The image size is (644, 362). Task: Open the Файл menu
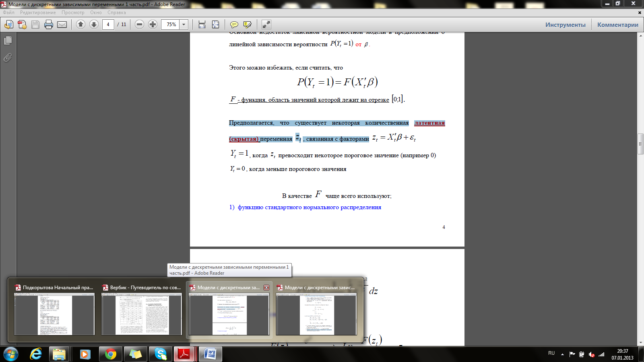[x=8, y=12]
